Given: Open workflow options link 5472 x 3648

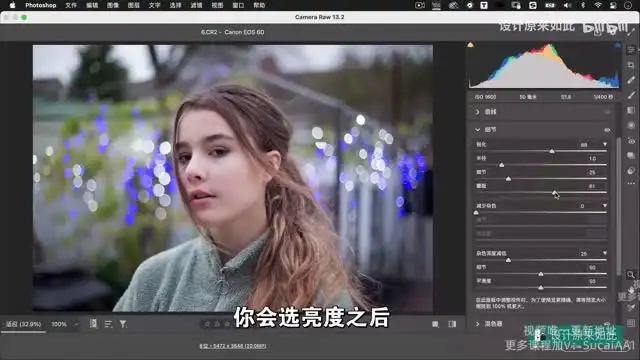Looking at the screenshot, I should [233, 346].
